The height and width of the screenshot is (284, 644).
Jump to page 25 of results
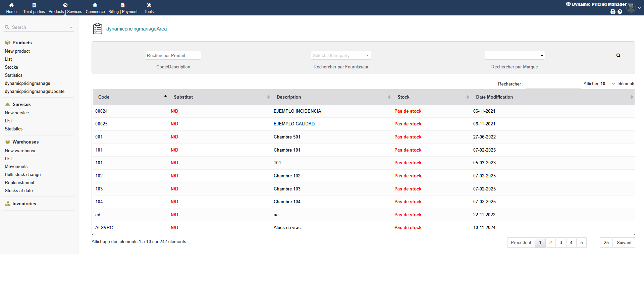pyautogui.click(x=606, y=243)
